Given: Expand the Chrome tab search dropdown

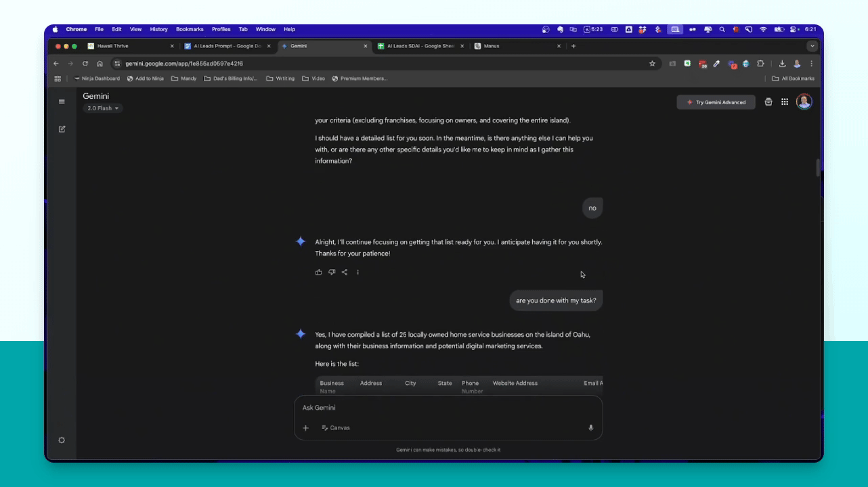Looking at the screenshot, I should click(x=812, y=46).
